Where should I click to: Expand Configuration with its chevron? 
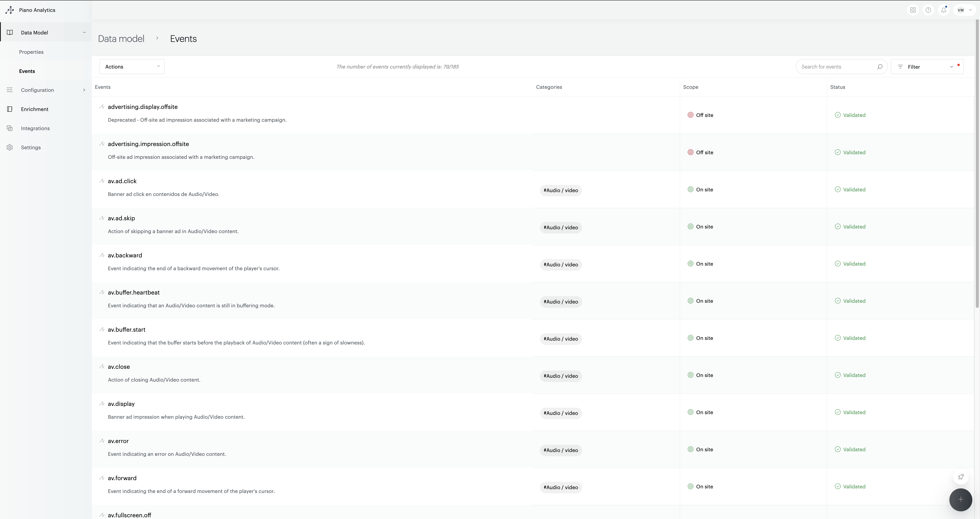[84, 90]
